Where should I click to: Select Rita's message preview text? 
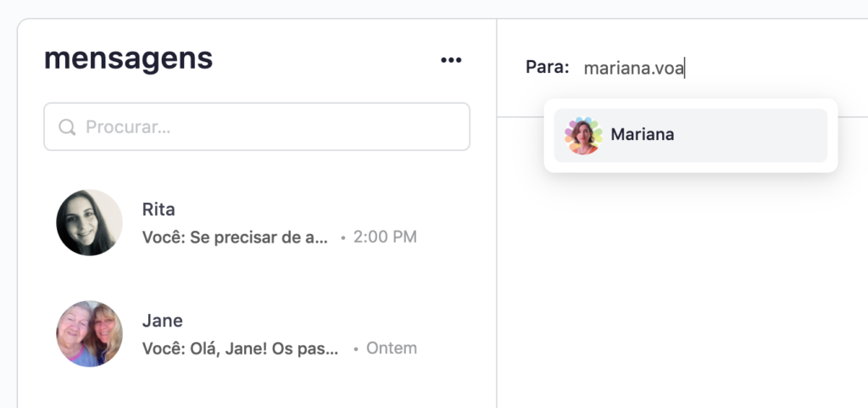pyautogui.click(x=235, y=237)
